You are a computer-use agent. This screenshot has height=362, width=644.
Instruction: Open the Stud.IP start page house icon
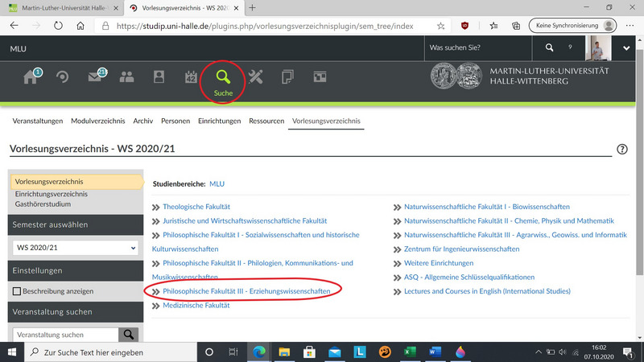[x=31, y=76]
